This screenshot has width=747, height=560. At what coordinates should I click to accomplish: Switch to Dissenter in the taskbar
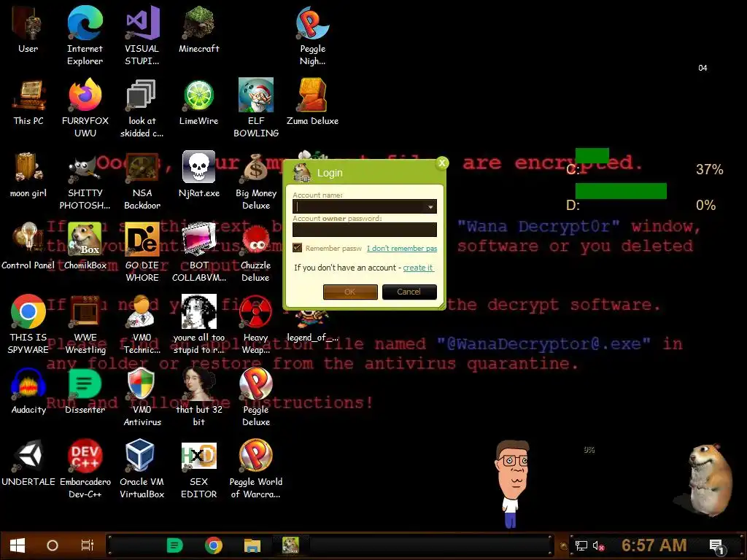[x=175, y=545]
